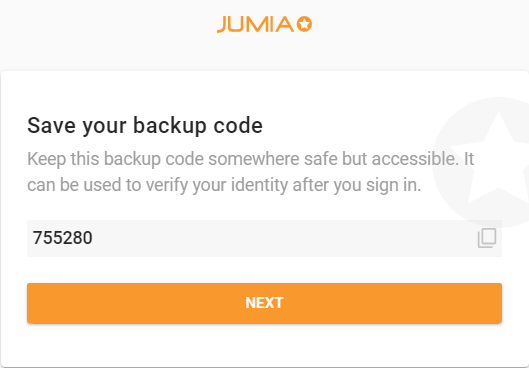Click the JUMIA wordmark at the top
Viewport: 529px width, 368px height.
256,25
